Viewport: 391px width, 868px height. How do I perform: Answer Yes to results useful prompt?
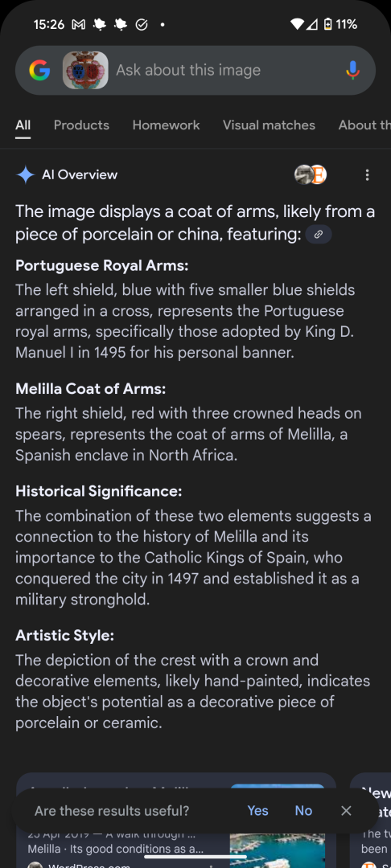(257, 810)
